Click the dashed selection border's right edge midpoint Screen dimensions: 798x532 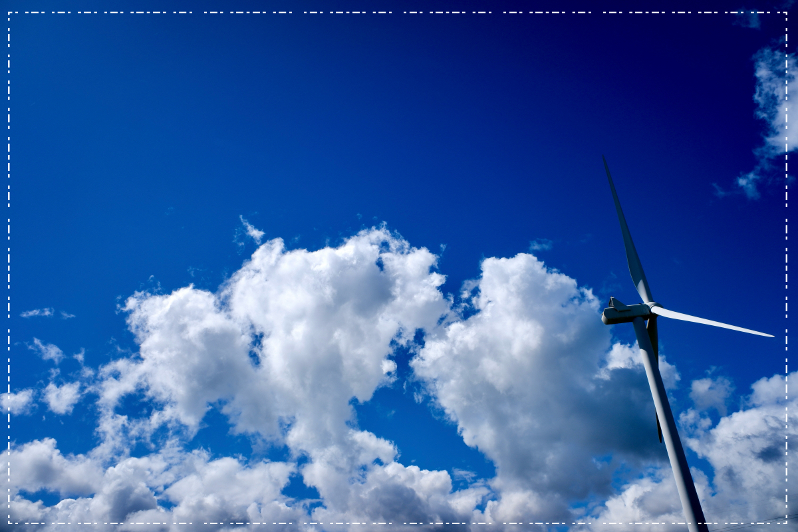point(787,266)
